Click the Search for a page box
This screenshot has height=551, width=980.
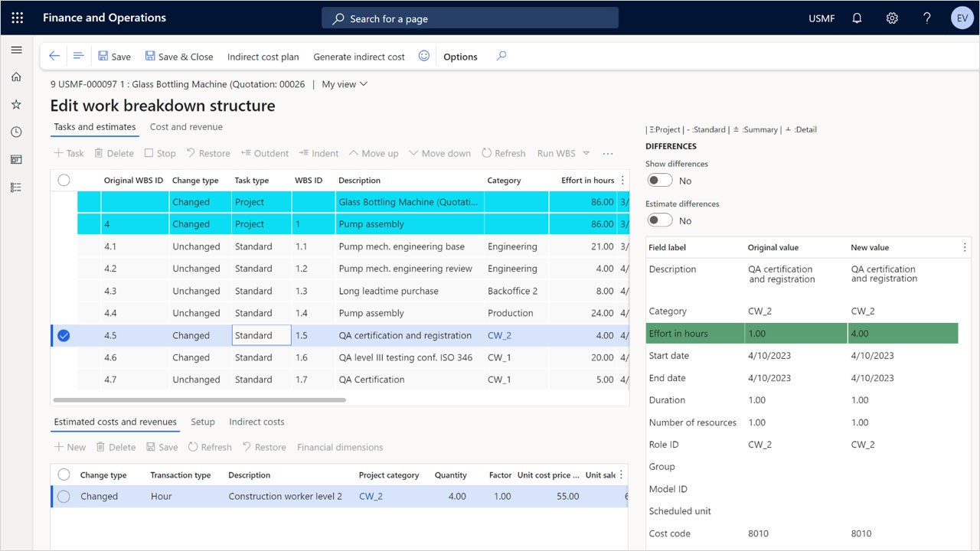(469, 18)
